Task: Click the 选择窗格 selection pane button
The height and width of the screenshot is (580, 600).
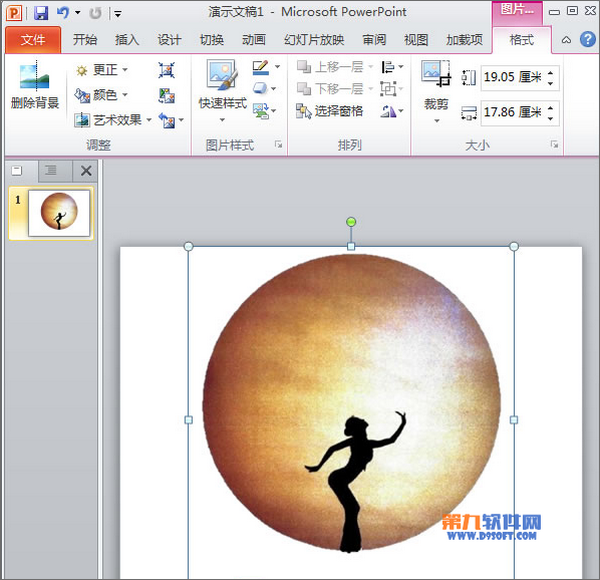Action: tap(329, 111)
